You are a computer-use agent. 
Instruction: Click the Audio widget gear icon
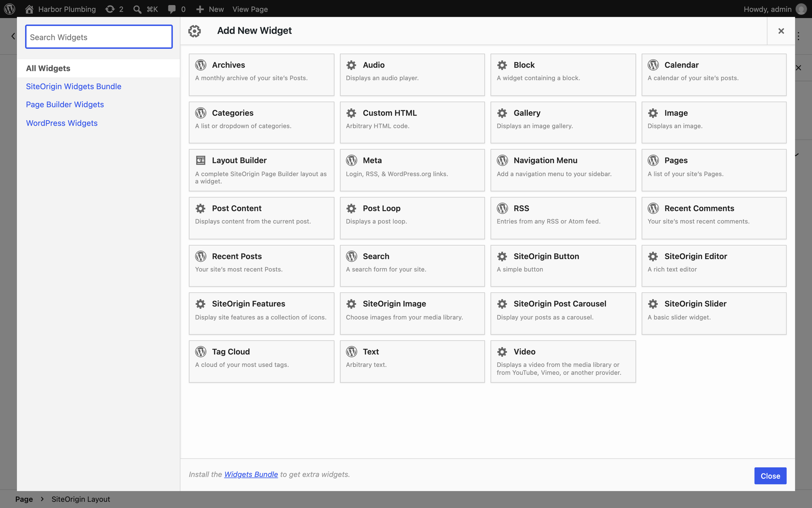pyautogui.click(x=351, y=65)
